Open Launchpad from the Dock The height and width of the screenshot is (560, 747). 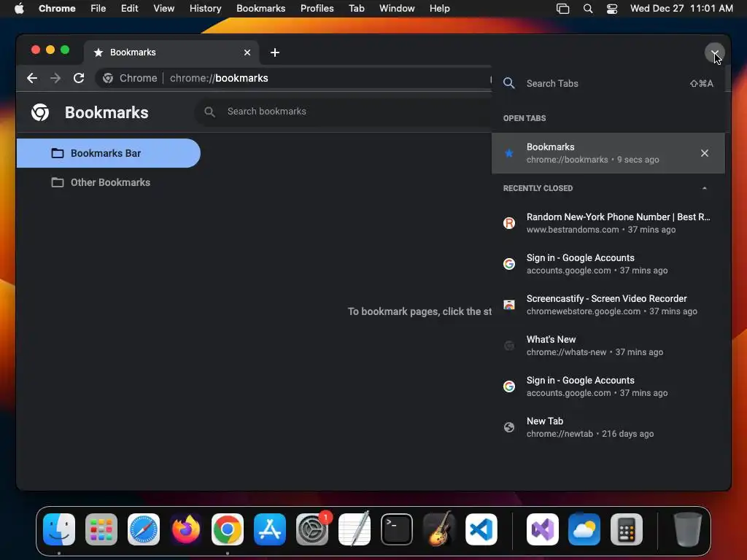click(101, 529)
